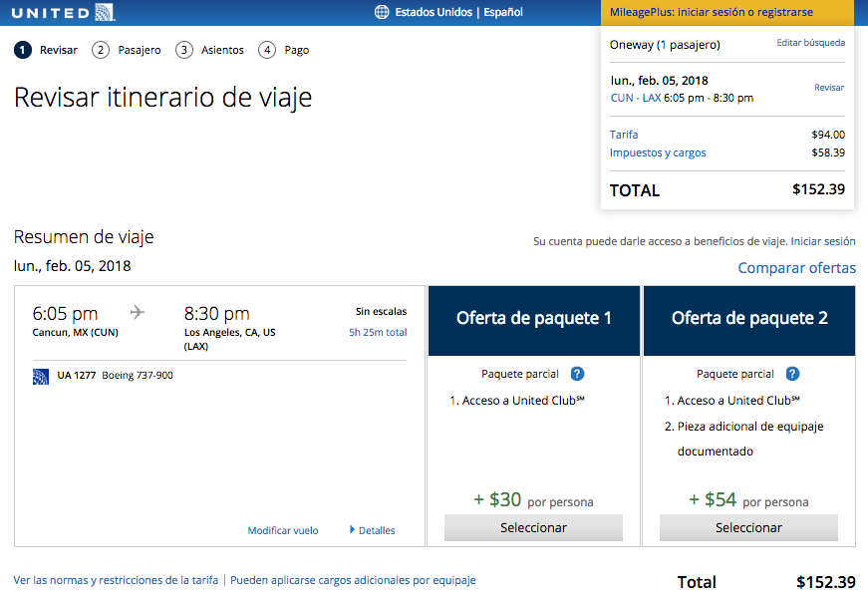Click Acceso a United Club in paquete 1
Viewport: 868px width, 602px height.
click(x=517, y=401)
